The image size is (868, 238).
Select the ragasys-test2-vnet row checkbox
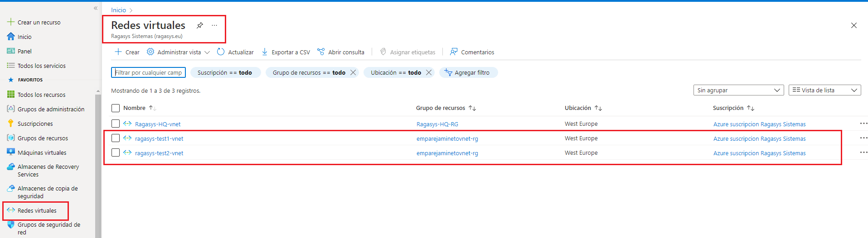point(116,152)
